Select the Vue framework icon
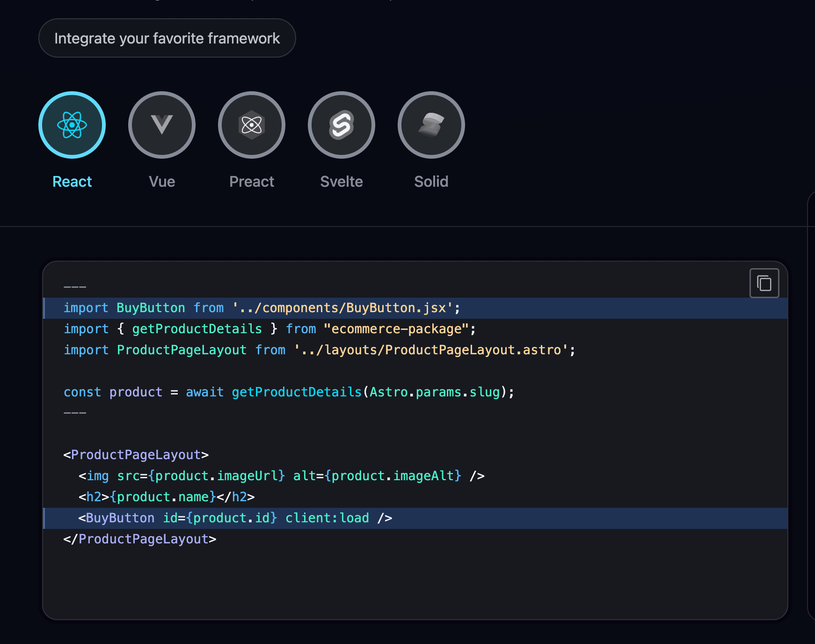This screenshot has height=644, width=815. point(162,125)
